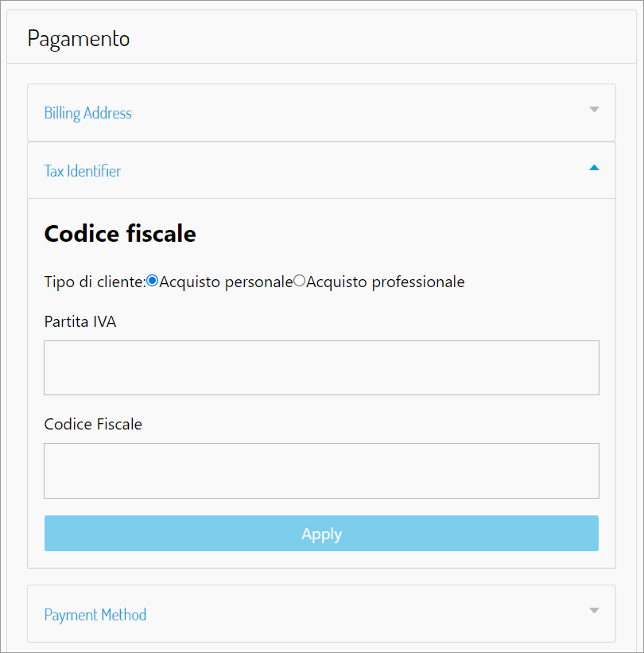644x653 pixels.
Task: Click blank header space beside Payment Method
Action: pyautogui.click(x=358, y=614)
